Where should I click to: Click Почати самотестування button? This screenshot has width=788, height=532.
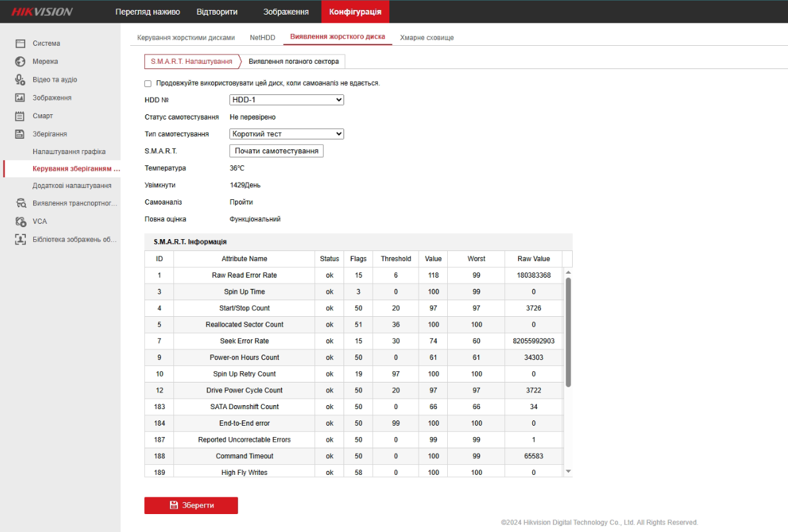coord(276,151)
